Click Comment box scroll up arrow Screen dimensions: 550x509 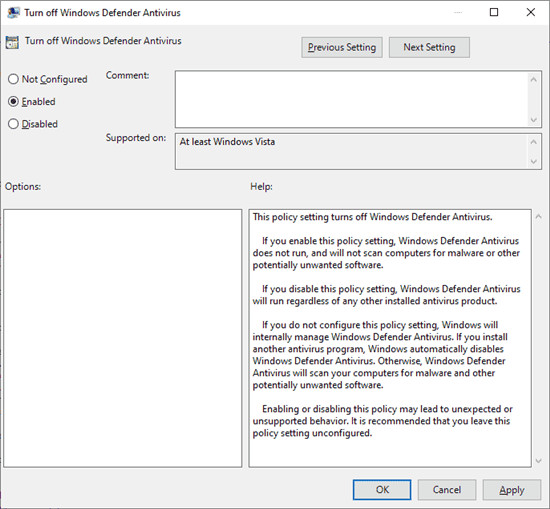coord(534,80)
